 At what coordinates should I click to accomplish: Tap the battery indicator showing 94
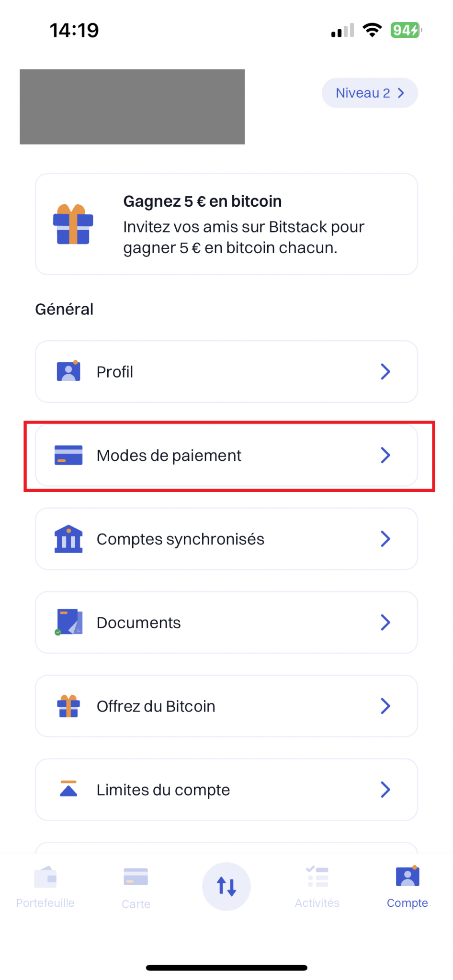(x=405, y=30)
